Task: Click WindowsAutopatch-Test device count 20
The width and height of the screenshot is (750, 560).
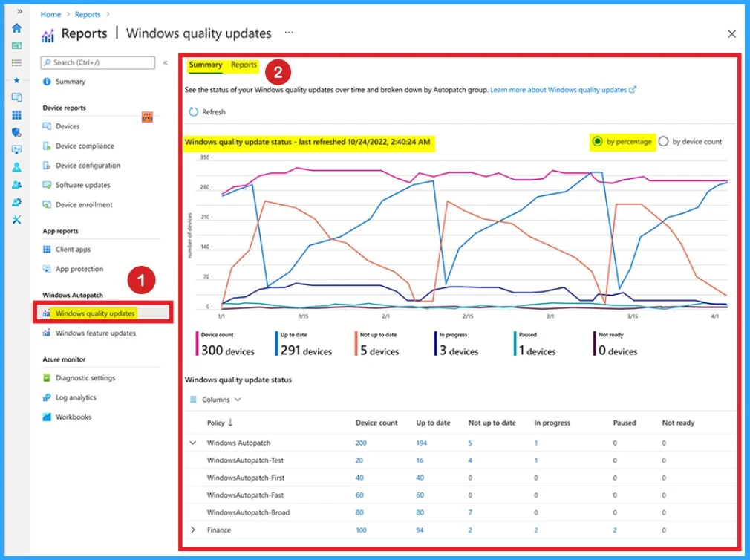Action: (359, 460)
